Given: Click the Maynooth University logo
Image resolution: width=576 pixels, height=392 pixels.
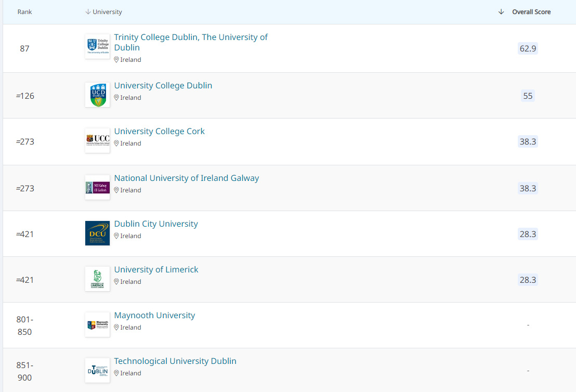Looking at the screenshot, I should 97,324.
